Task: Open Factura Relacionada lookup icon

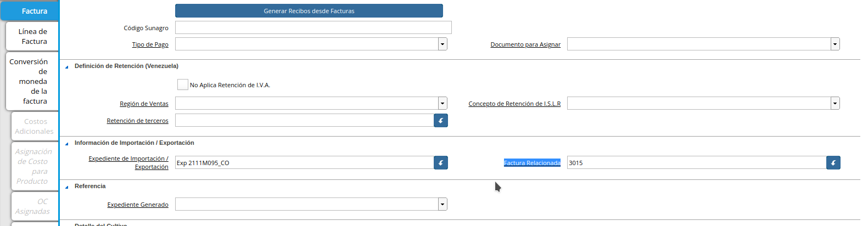Action: [833, 163]
